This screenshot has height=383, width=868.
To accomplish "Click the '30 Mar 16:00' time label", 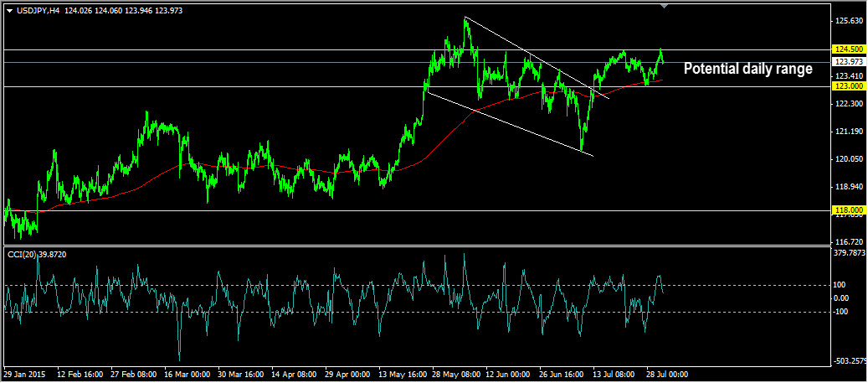I will coord(240,374).
